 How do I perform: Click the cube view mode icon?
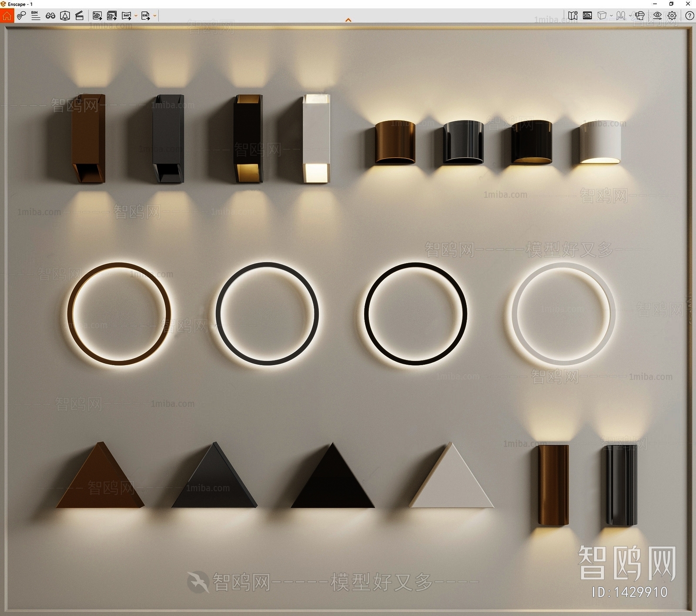tap(602, 16)
